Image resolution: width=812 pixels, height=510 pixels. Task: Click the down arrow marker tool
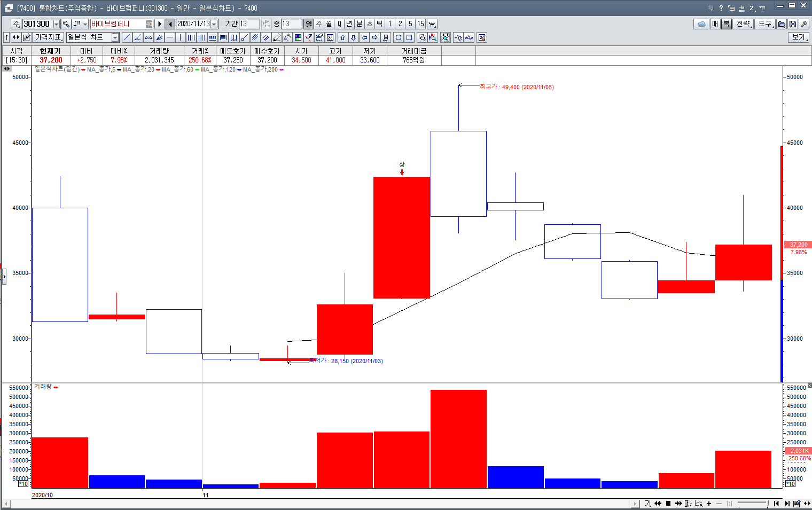pyautogui.click(x=354, y=37)
